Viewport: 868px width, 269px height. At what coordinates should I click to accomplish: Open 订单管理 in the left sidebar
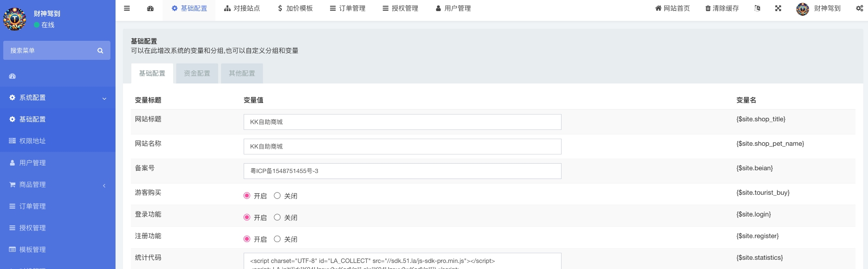pos(58,206)
